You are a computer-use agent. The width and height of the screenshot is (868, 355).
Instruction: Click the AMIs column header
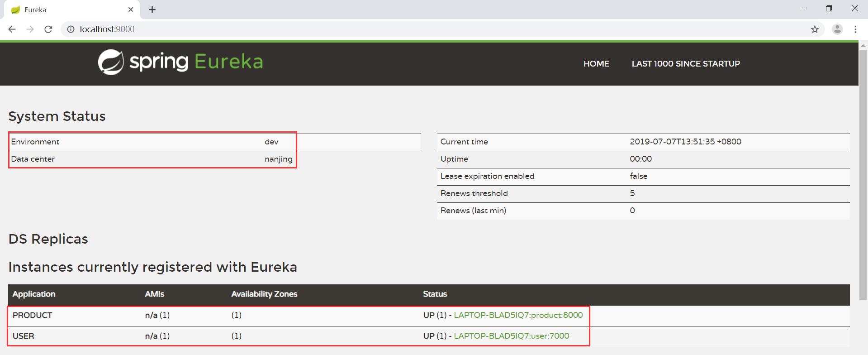pyautogui.click(x=154, y=294)
